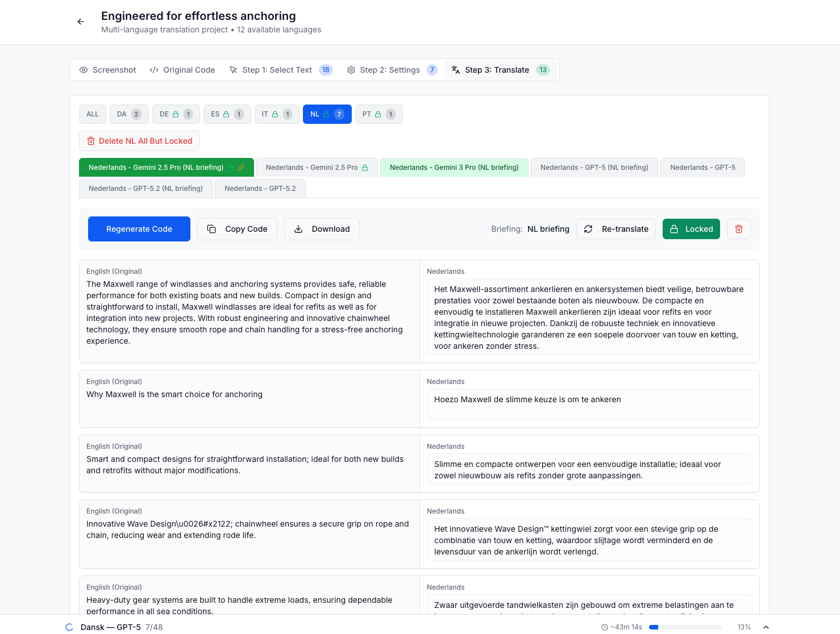Select the Step 3: Translate tab

(501, 70)
